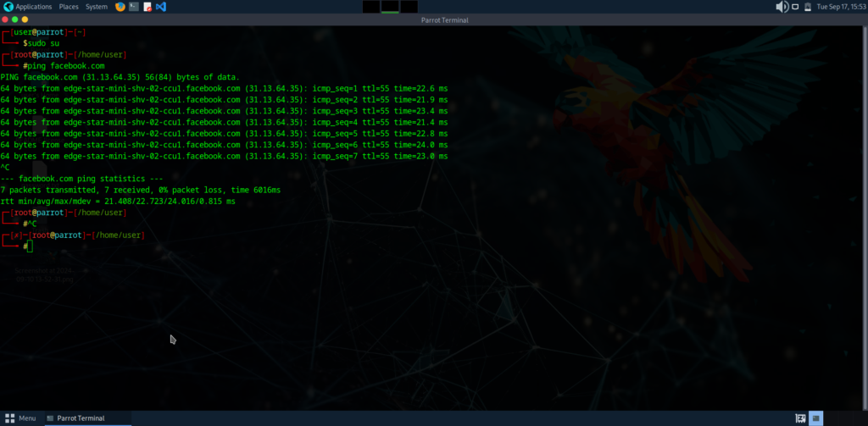This screenshot has width=868, height=426.
Task: Click the 'sudo su' command text
Action: click(44, 43)
